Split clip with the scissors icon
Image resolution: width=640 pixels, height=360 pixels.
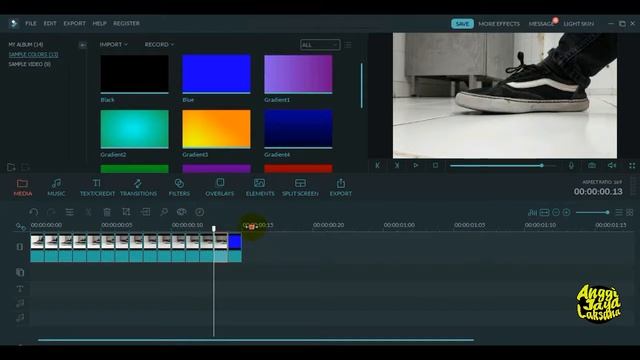[x=88, y=212]
